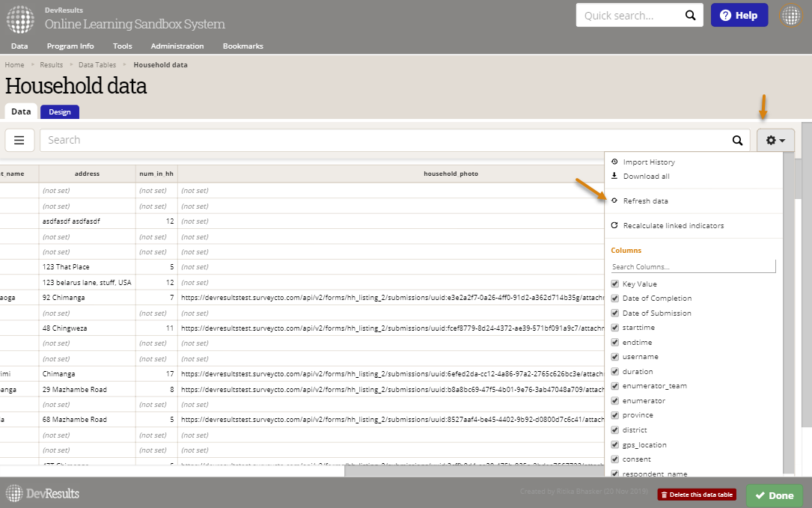Click the '68 Mazhambe Road' cell
This screenshot has width=812, height=508.
click(x=87, y=420)
